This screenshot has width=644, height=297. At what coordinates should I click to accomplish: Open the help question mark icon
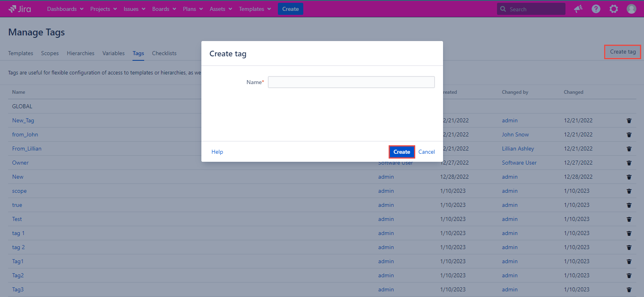(596, 9)
